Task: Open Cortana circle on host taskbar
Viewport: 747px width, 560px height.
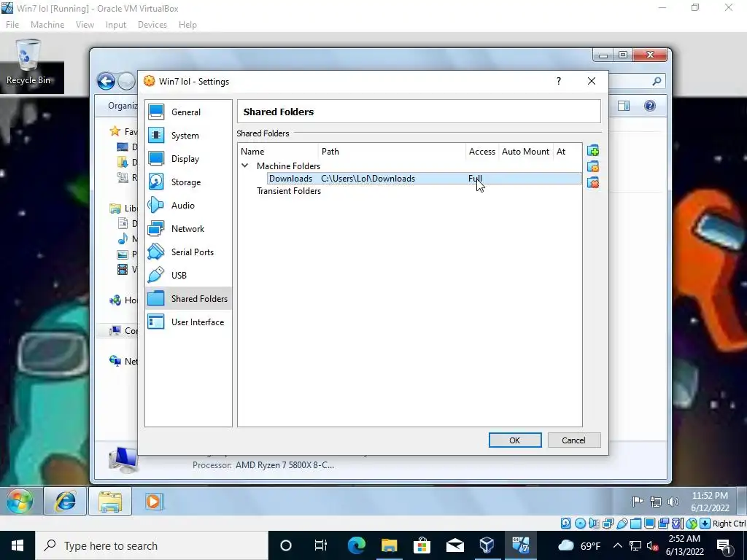Action: point(286,545)
